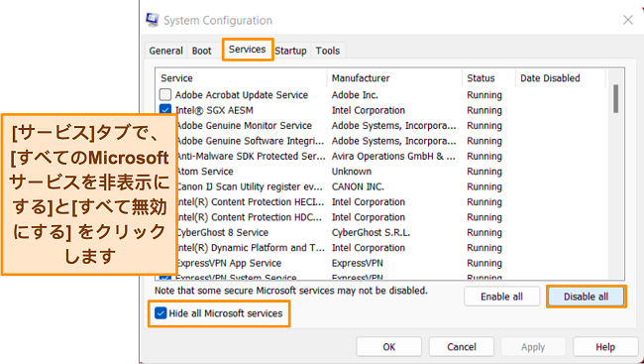Toggle Hide all Microsoft services checkbox
This screenshot has height=364, width=644.
pyautogui.click(x=161, y=313)
